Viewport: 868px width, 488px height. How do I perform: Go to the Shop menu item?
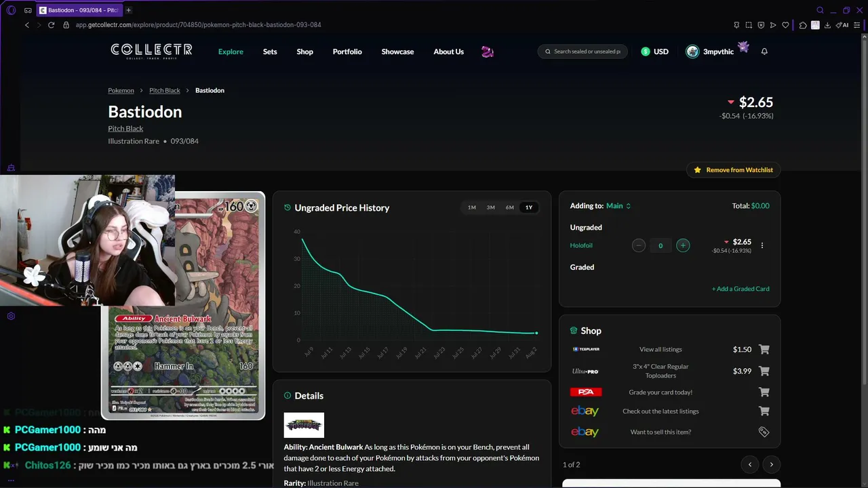point(305,52)
